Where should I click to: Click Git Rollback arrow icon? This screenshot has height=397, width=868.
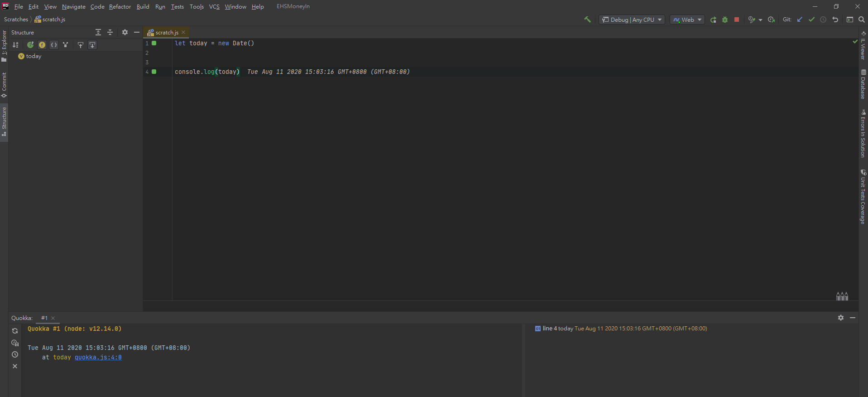point(835,19)
